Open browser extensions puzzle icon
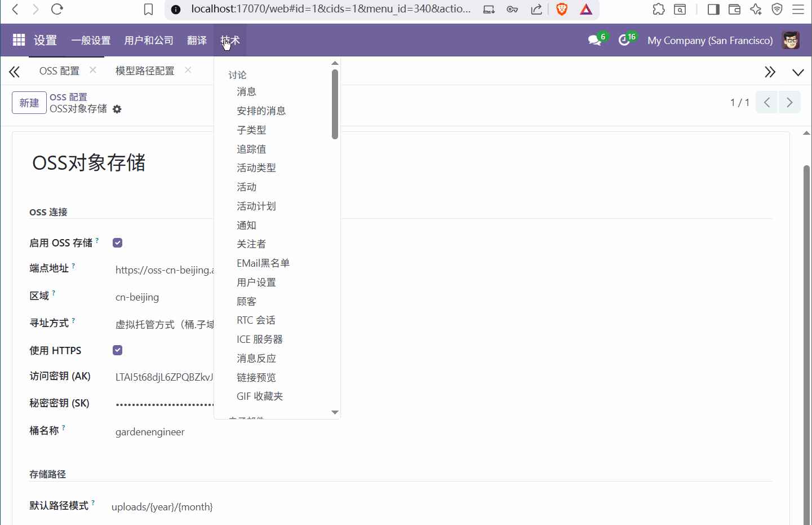812x525 pixels. point(658,9)
